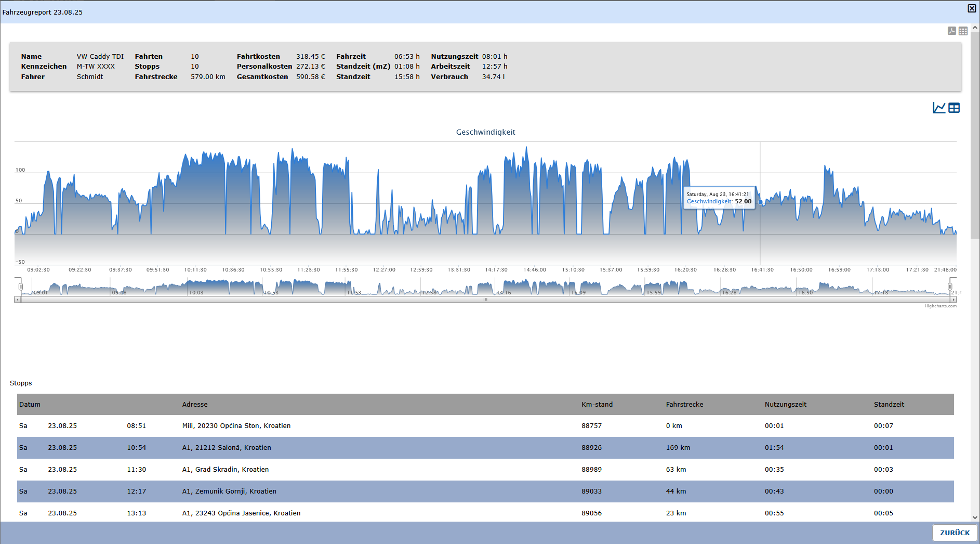Switch to the line chart view
The height and width of the screenshot is (544, 980).
coord(939,108)
